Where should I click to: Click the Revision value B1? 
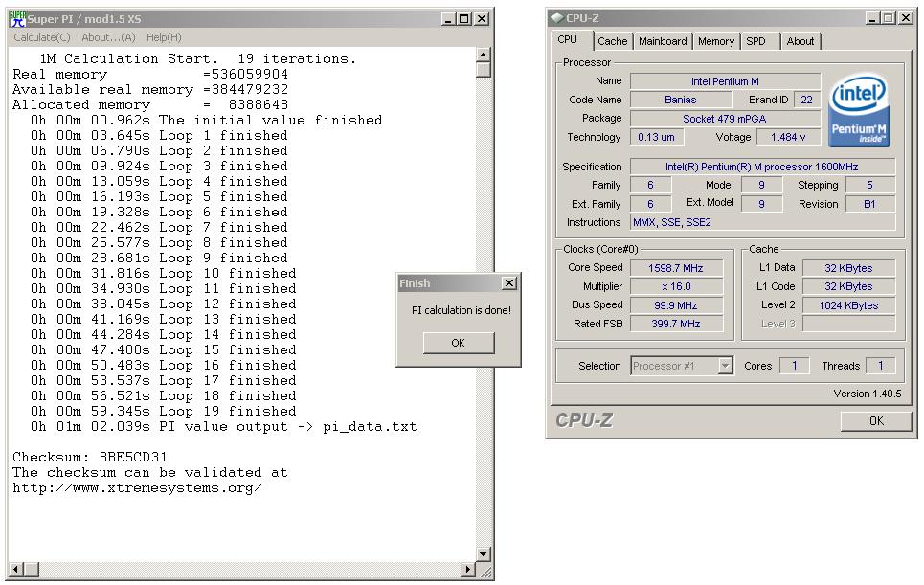[869, 204]
